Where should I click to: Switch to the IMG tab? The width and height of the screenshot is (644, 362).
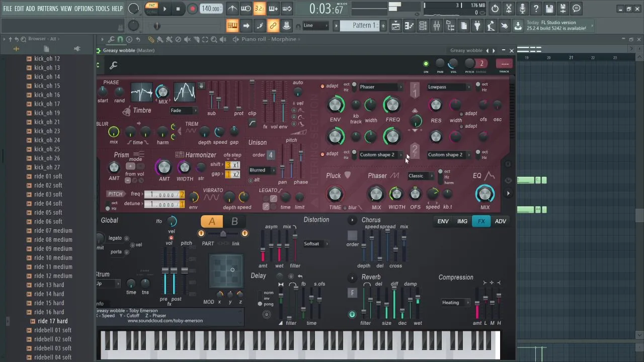462,221
